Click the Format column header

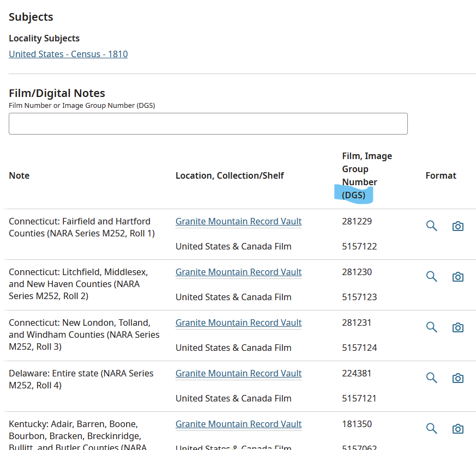click(441, 175)
